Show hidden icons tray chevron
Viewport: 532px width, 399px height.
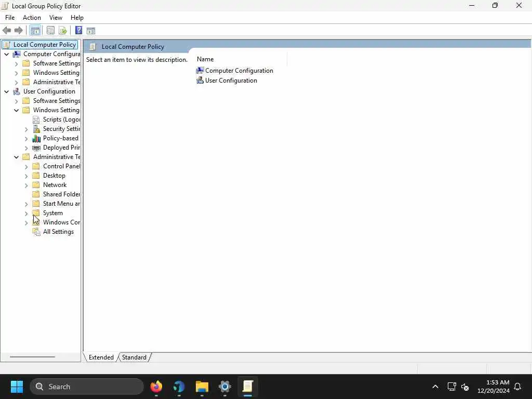tap(435, 387)
